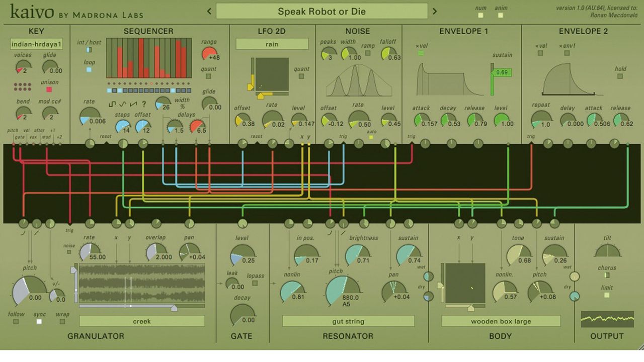Toggle the sequencer loop button
This screenshot has height=362, width=644.
pos(89,69)
